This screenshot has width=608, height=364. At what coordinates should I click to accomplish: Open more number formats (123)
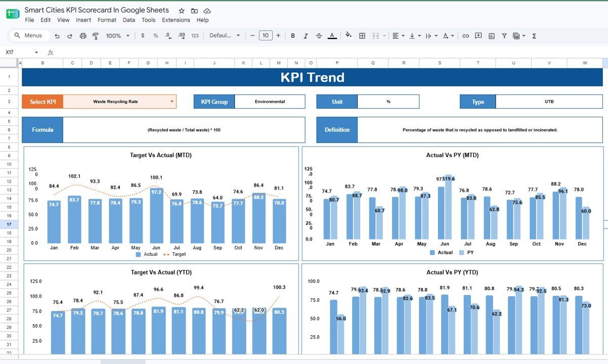(x=195, y=36)
